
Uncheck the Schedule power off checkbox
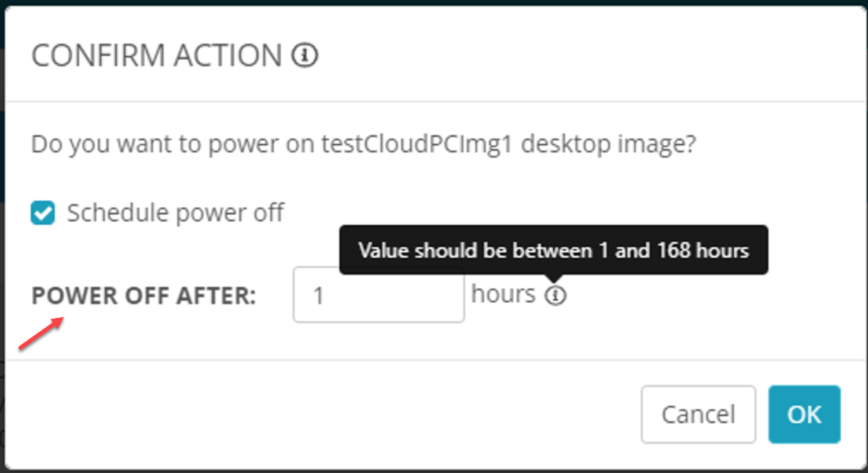point(43,213)
